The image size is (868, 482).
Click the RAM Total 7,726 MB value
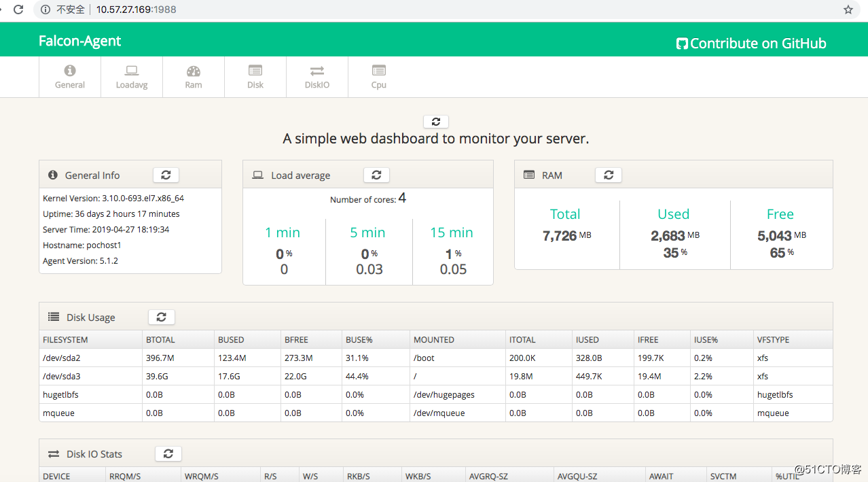click(x=566, y=236)
